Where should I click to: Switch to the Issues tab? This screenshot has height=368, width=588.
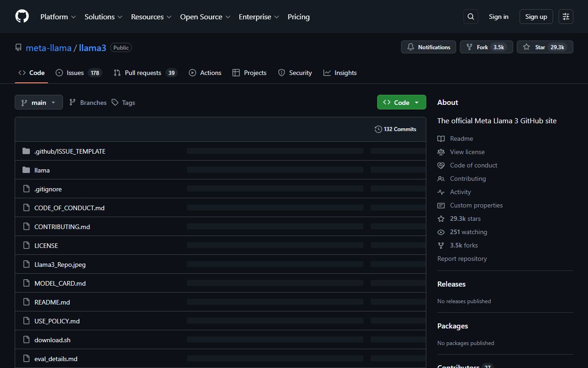[78, 73]
